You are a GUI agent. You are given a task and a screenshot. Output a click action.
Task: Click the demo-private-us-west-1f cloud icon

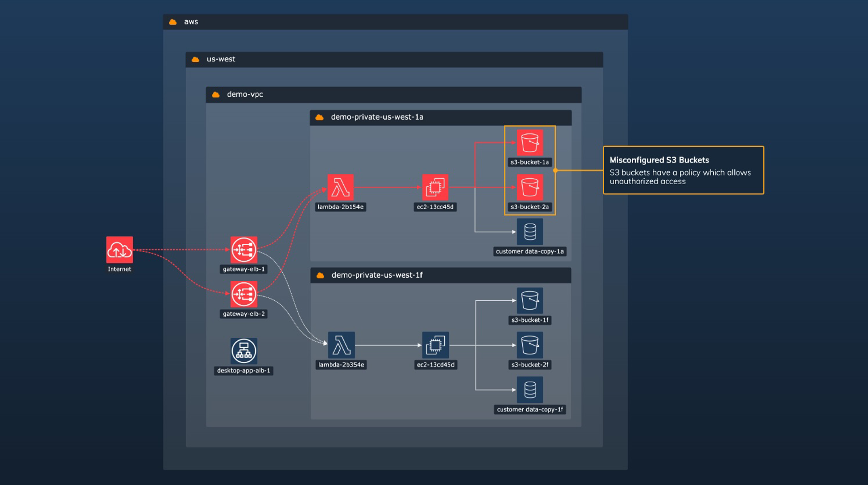click(x=320, y=275)
